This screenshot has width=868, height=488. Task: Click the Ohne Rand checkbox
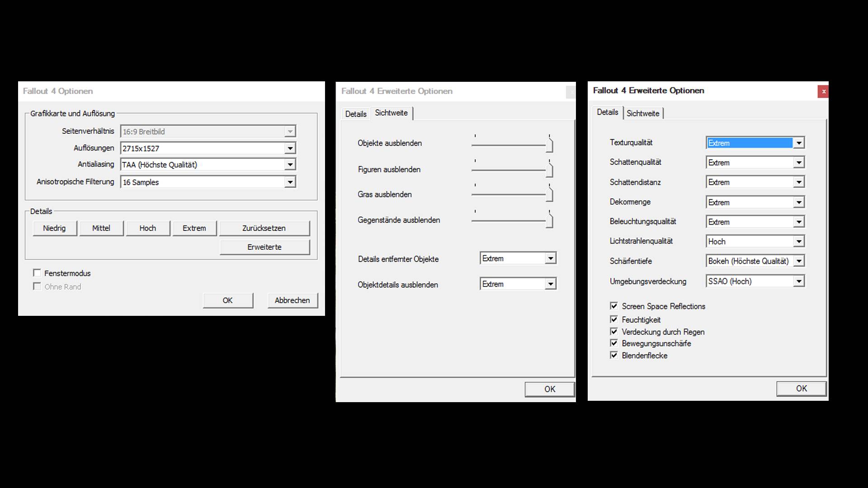pos(37,286)
